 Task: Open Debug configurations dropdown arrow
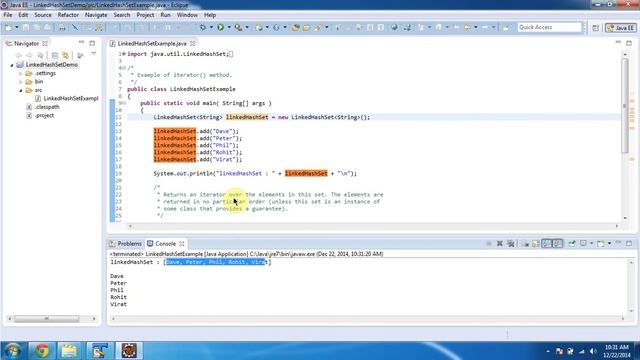click(211, 27)
